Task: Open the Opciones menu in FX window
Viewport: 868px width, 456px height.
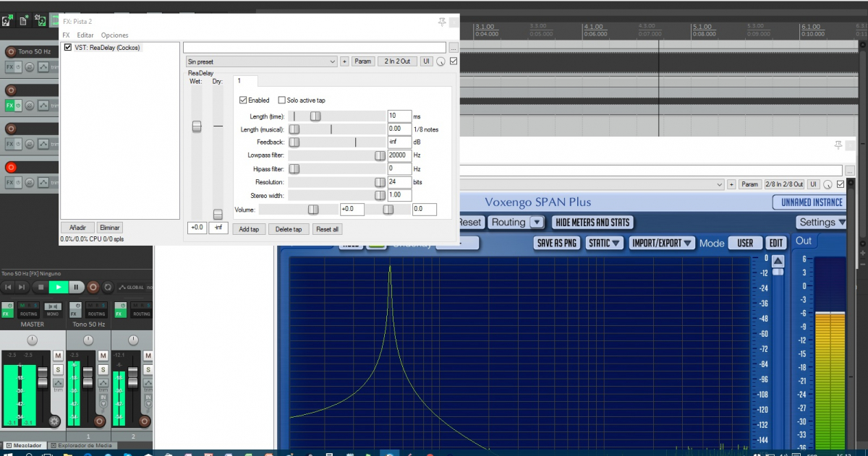Action: coord(114,35)
